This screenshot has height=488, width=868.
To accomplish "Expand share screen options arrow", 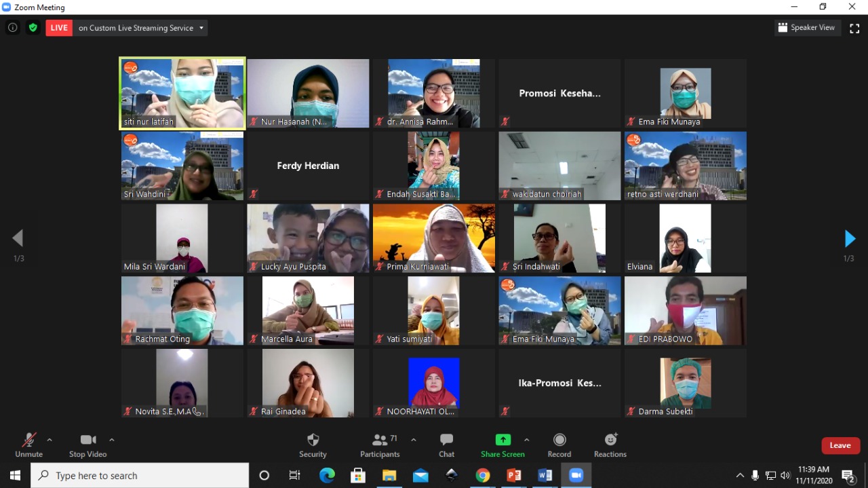I will pyautogui.click(x=527, y=440).
